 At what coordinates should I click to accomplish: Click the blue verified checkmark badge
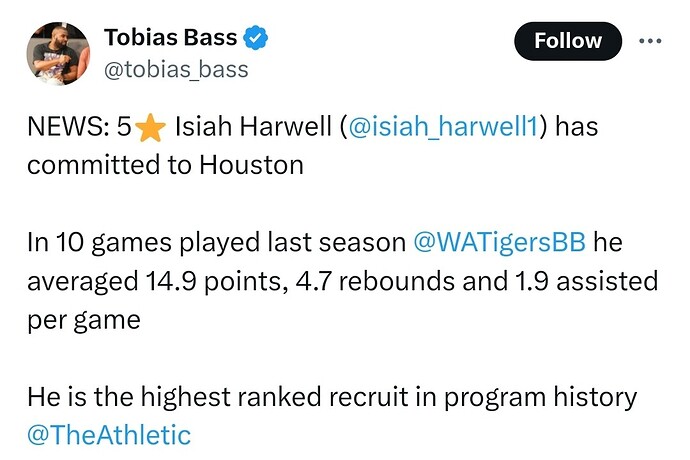[256, 38]
